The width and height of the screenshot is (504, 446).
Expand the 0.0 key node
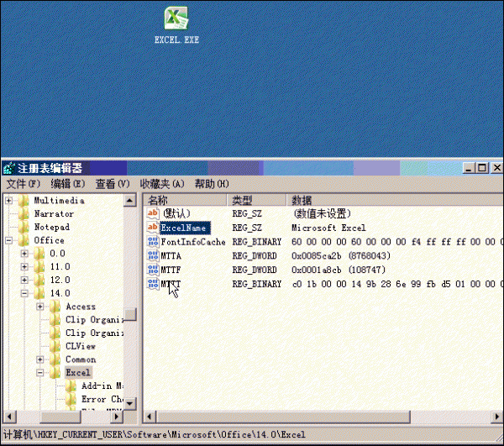(x=24, y=254)
